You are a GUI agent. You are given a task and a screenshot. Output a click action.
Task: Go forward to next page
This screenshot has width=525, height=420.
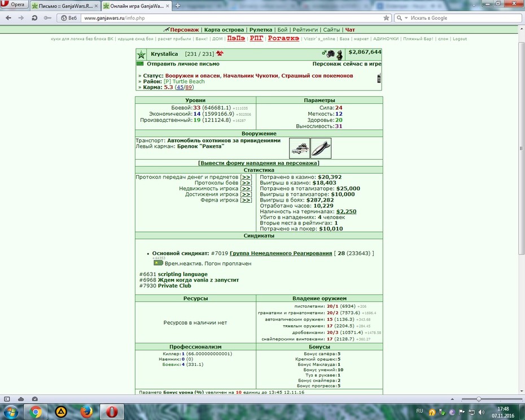[21, 18]
